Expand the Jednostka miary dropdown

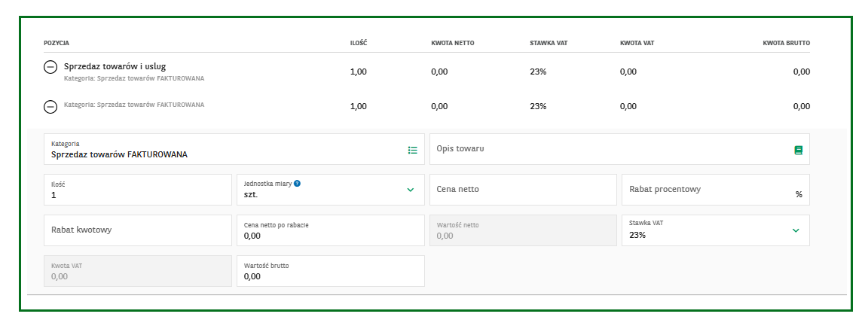pos(410,190)
